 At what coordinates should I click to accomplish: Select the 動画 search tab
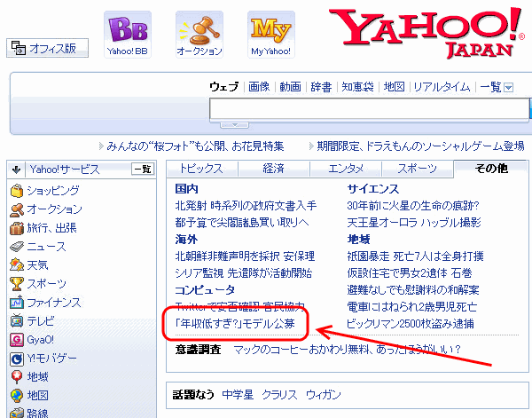(x=291, y=87)
